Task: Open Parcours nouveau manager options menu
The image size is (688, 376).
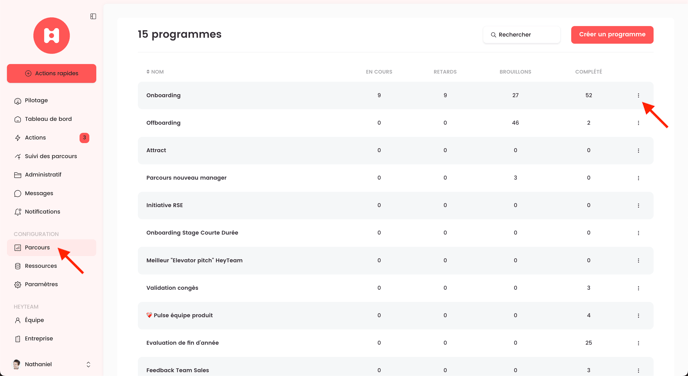Action: [x=638, y=178]
